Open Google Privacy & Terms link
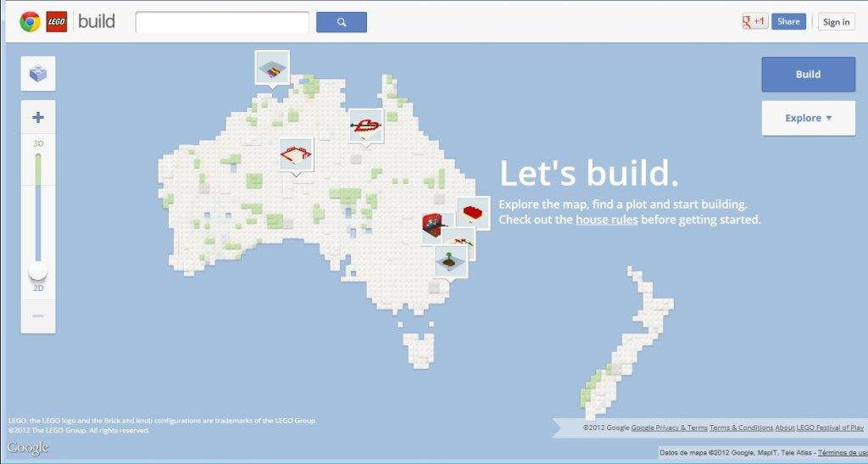This screenshot has height=464, width=868. click(670, 428)
